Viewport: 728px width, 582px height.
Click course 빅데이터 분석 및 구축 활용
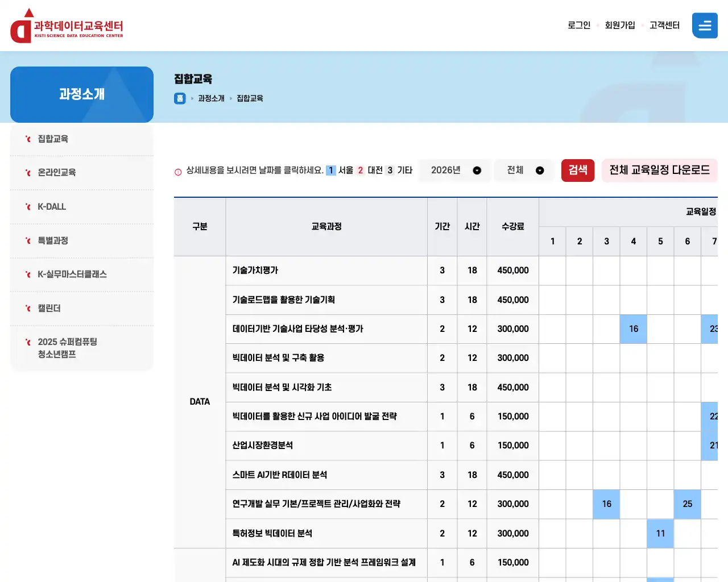tap(278, 358)
